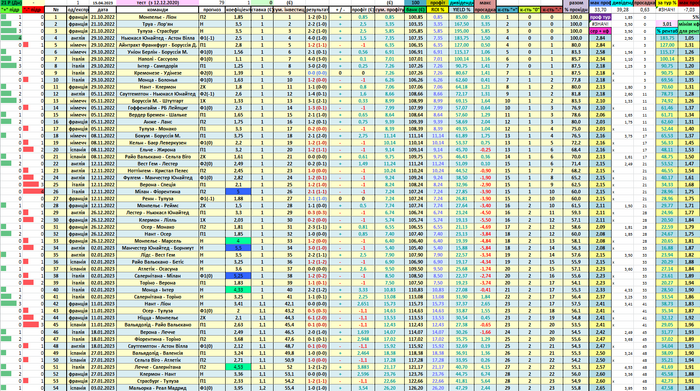Select the 'Вердер Бремен - Шальке' cell
Image resolution: width=700 pixels, height=391 pixels.
pos(158,115)
